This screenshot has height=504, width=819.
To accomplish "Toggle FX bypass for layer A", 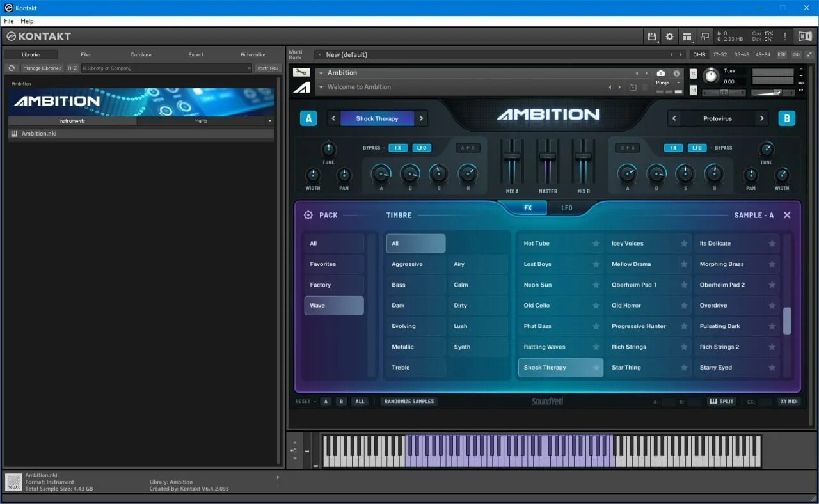I will coord(397,148).
